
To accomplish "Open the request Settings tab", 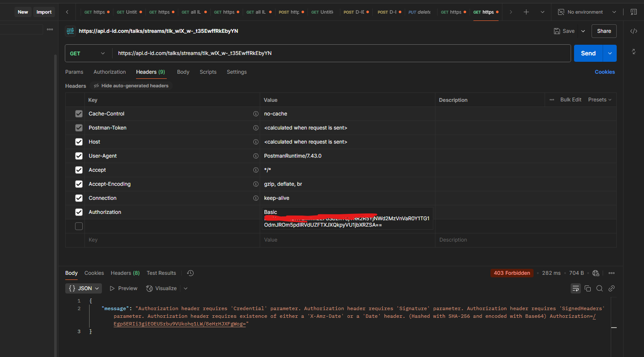I will pos(237,72).
